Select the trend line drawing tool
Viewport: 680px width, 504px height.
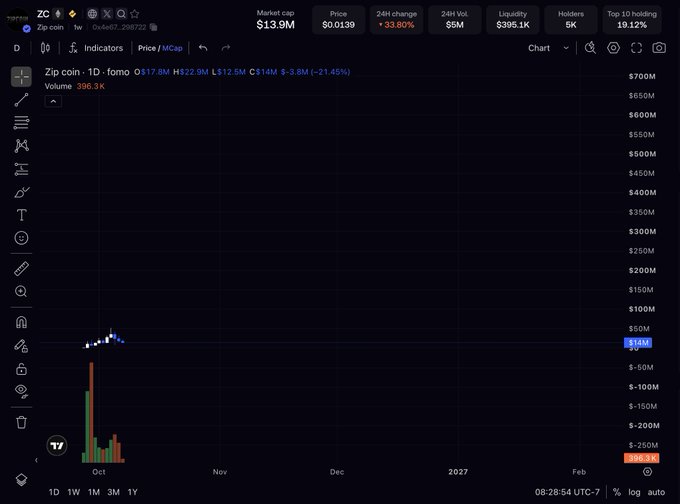(x=21, y=100)
